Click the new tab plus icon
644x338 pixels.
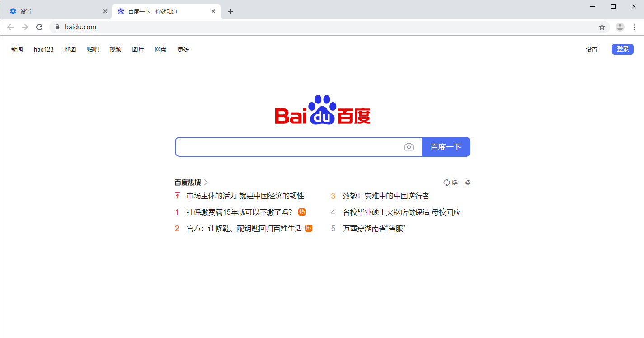tap(230, 11)
